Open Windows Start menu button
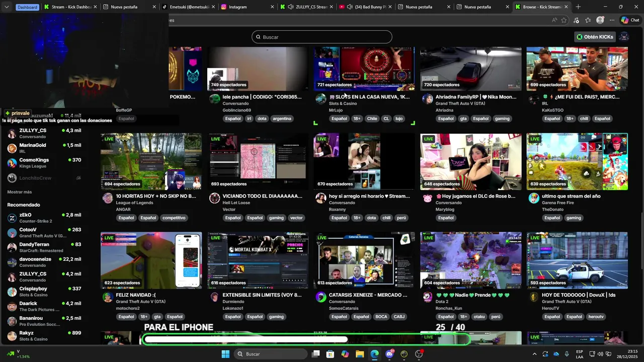Screen dimensions: 644x362 coord(225,354)
